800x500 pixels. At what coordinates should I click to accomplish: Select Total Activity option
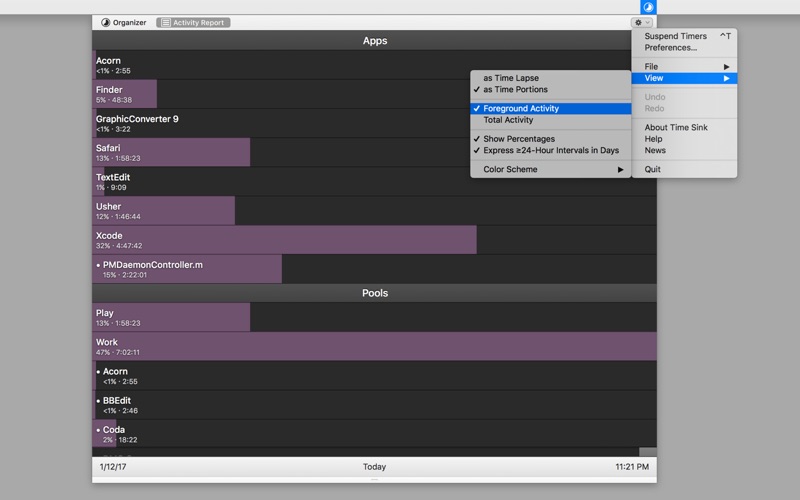(x=551, y=120)
